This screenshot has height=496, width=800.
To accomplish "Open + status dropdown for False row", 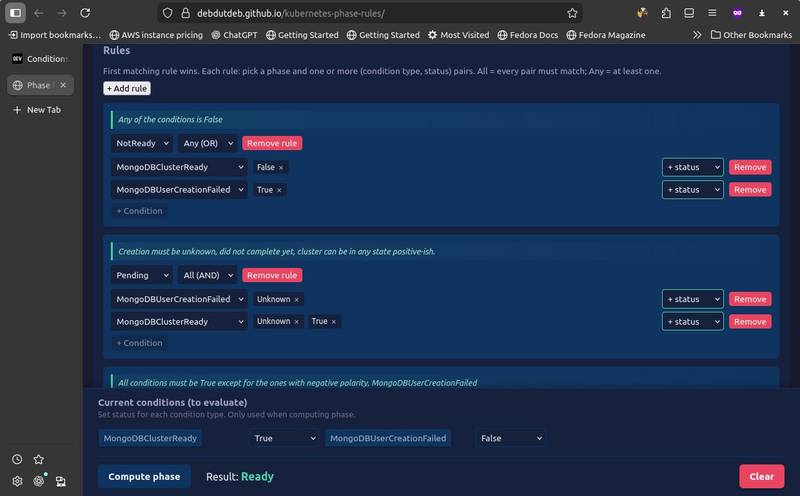I will (x=692, y=167).
